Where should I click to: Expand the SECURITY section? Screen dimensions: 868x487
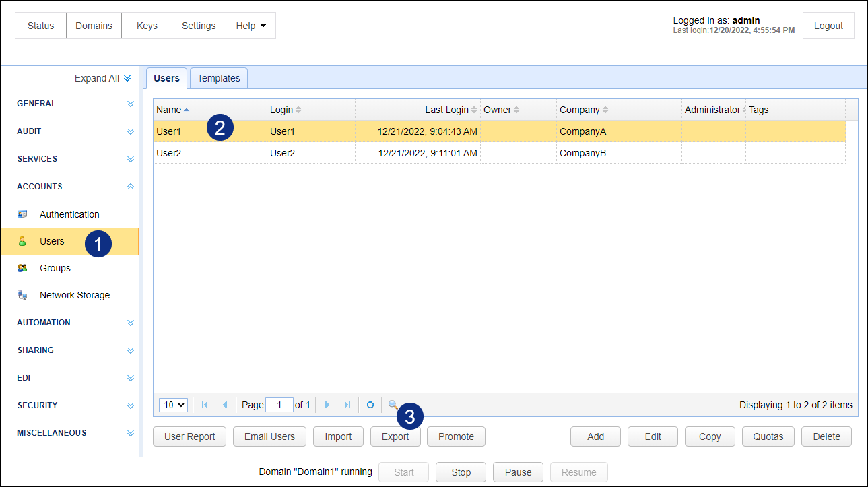coord(131,405)
